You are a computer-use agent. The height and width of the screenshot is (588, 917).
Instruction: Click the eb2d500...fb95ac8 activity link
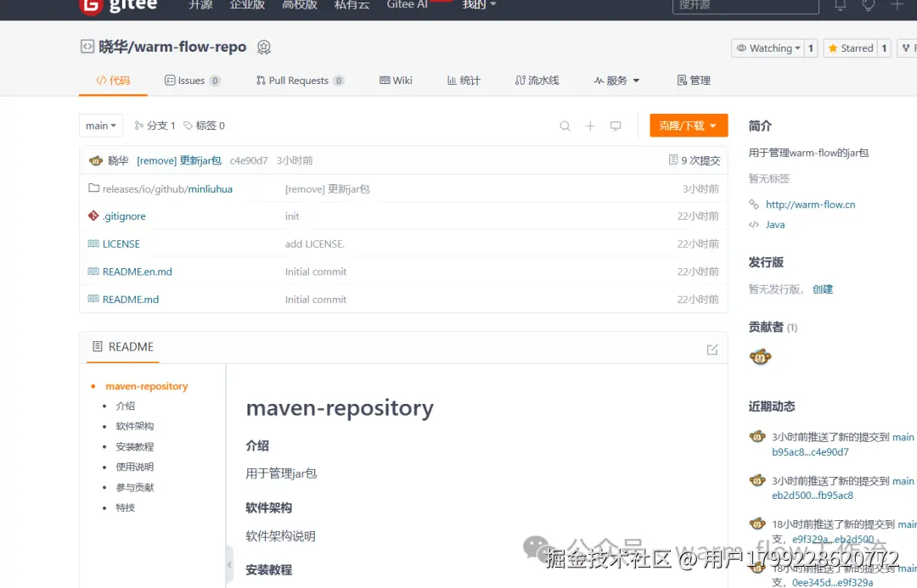813,496
